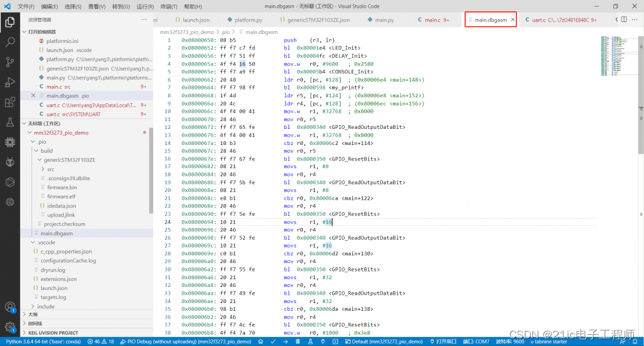Open the Manage gear icon
The height and width of the screenshot is (346, 644).
[10, 327]
